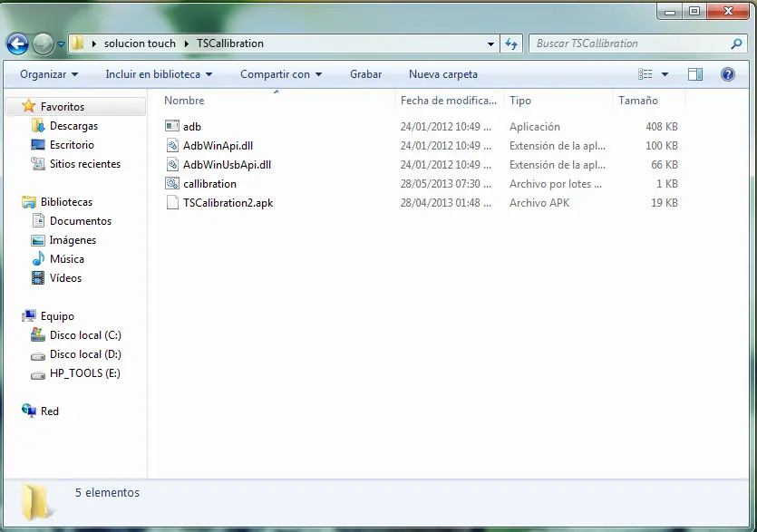Open Escritorio in the sidebar
The image size is (757, 532).
72,145
